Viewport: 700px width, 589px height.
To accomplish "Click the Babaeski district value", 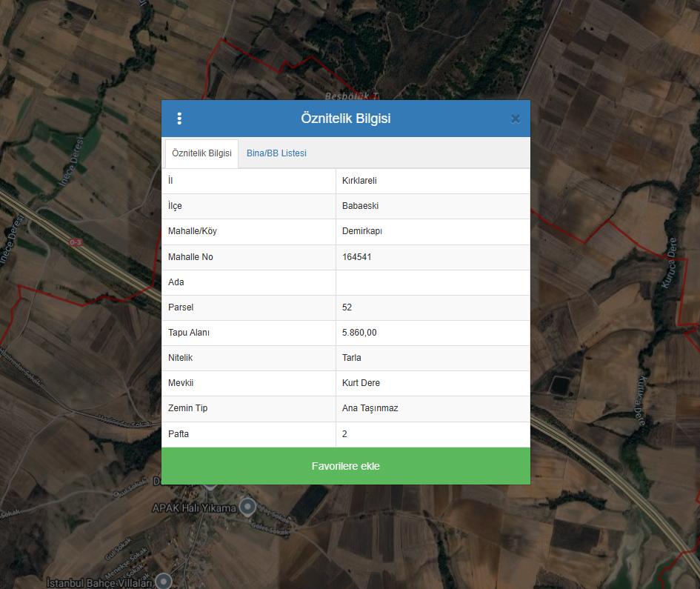I will click(x=360, y=206).
